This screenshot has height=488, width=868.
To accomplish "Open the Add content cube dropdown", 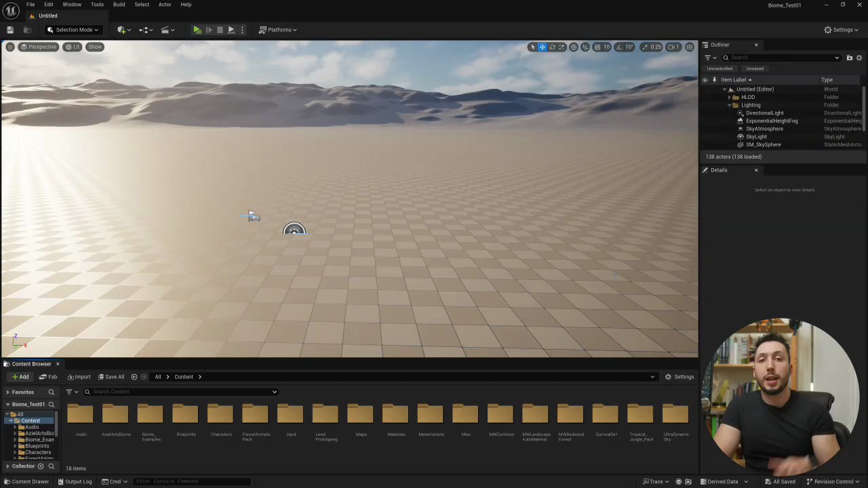I will pyautogui.click(x=123, y=30).
